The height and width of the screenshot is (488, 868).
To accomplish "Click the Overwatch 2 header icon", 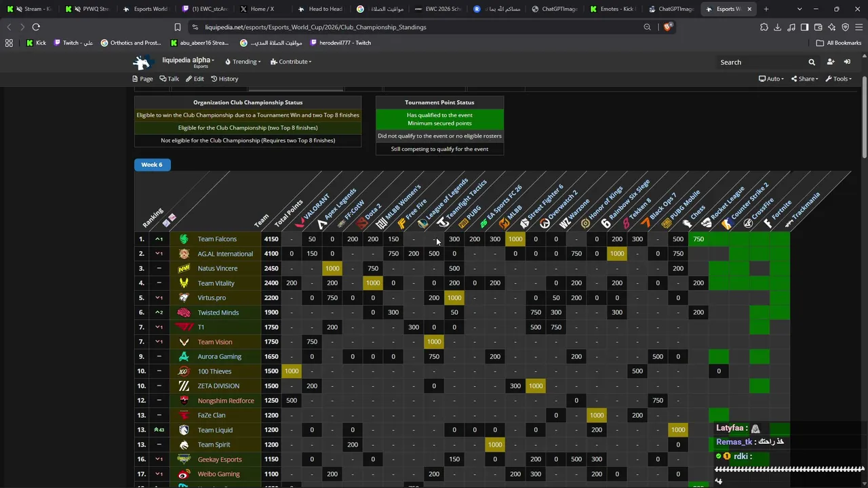I will pos(545,224).
